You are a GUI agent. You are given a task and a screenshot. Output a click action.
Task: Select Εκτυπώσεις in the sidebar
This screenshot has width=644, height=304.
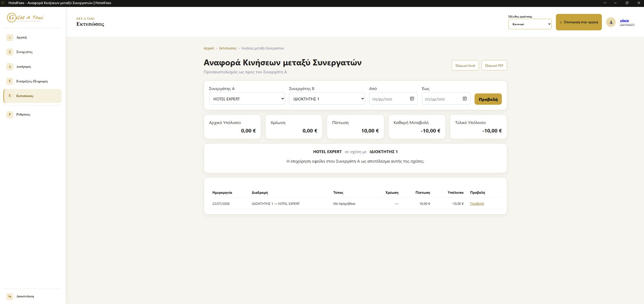(32, 96)
